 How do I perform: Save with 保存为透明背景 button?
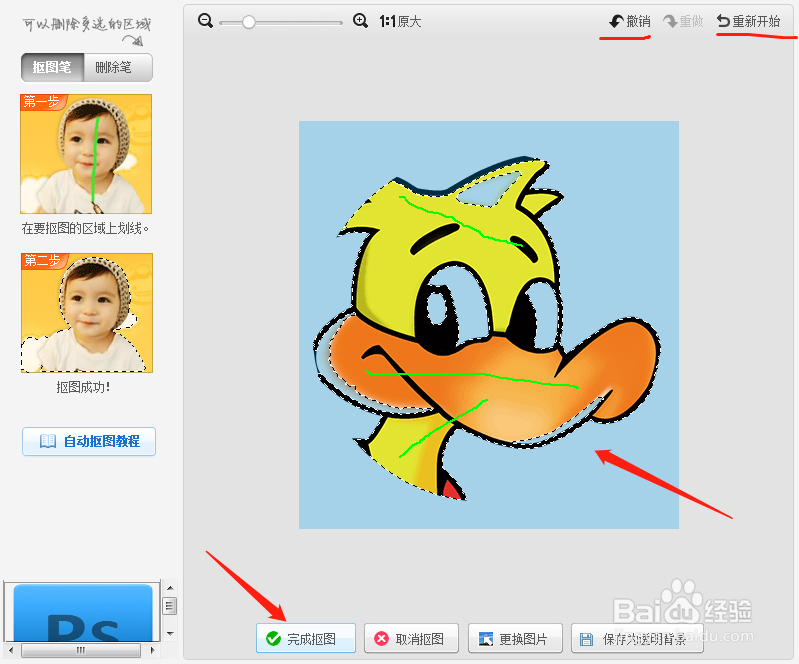point(637,638)
